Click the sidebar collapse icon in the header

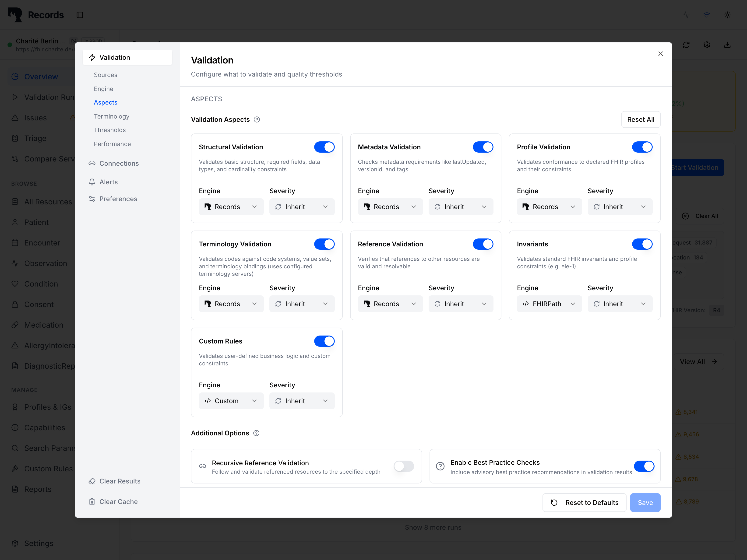[80, 15]
